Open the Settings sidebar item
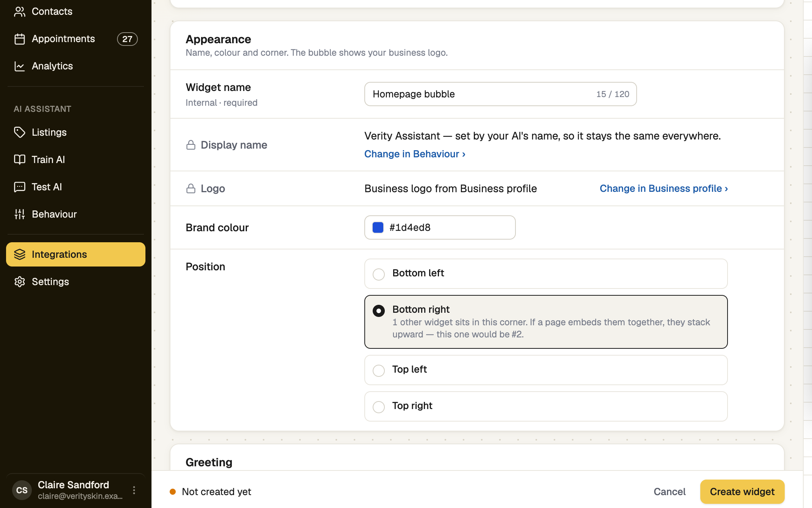812x508 pixels. click(76, 282)
